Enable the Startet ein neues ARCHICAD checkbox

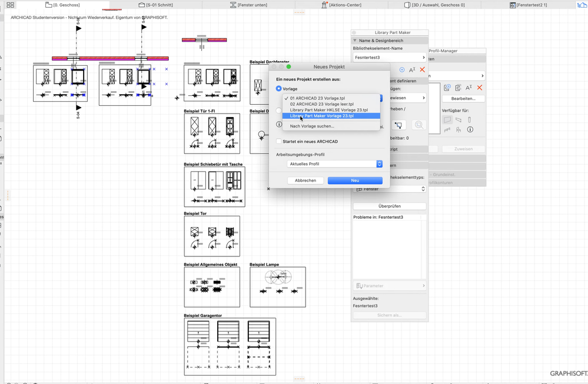click(x=278, y=141)
